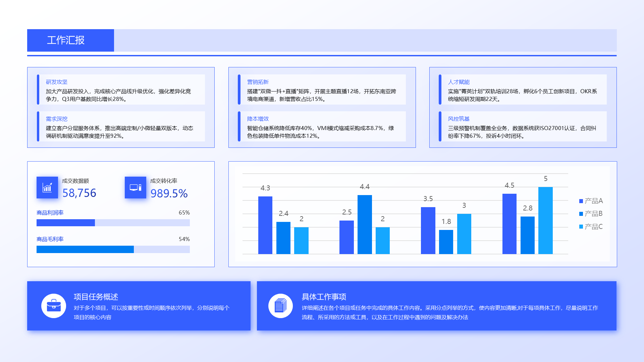Click the text starting 加大产品研发投入
Image resolution: width=644 pixels, height=362 pixels.
coord(118,95)
